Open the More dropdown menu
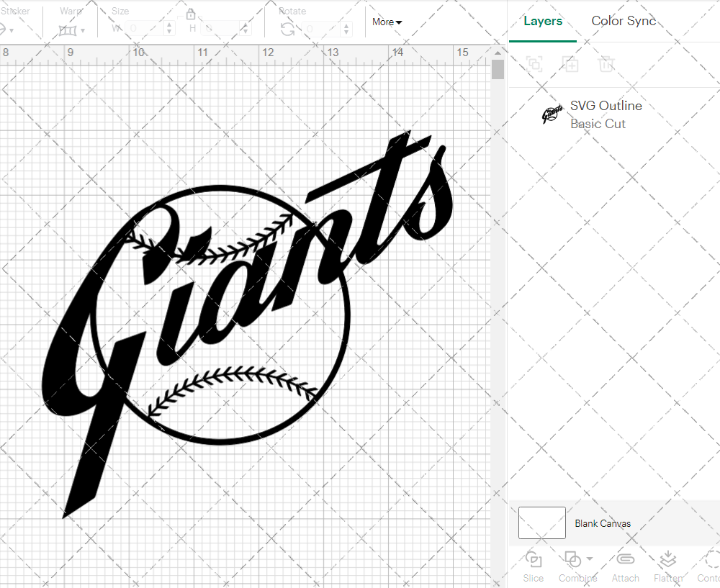720x588 pixels. click(x=387, y=22)
